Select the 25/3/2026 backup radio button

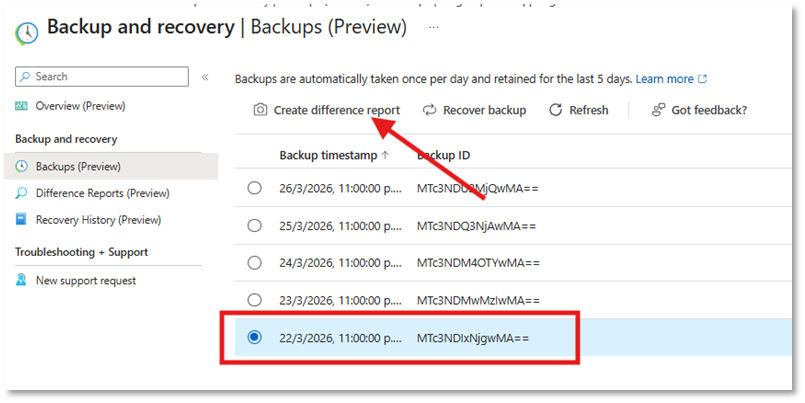point(254,226)
